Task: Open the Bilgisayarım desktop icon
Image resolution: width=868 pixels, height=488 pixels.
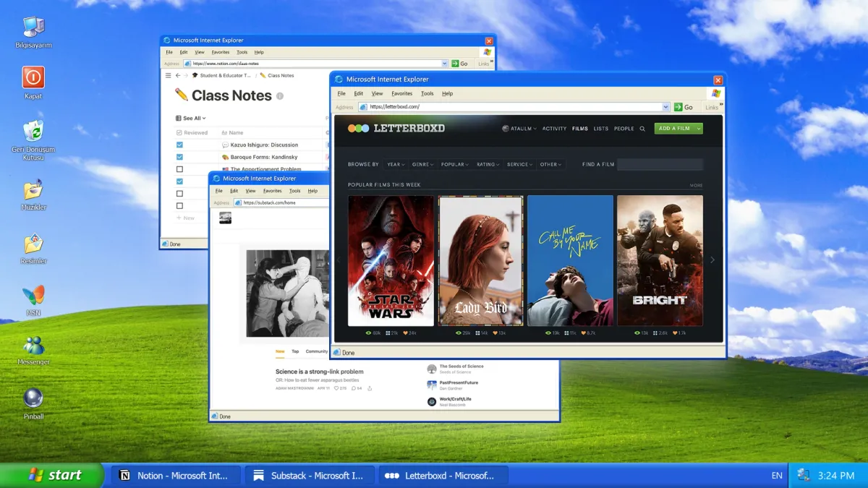Action: (x=33, y=27)
